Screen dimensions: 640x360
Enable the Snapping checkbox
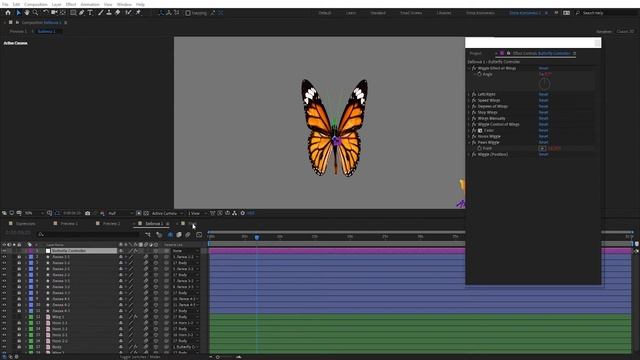click(x=188, y=13)
